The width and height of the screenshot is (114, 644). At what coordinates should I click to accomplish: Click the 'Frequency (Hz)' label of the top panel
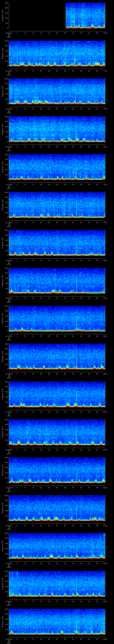click(x=3, y=16)
